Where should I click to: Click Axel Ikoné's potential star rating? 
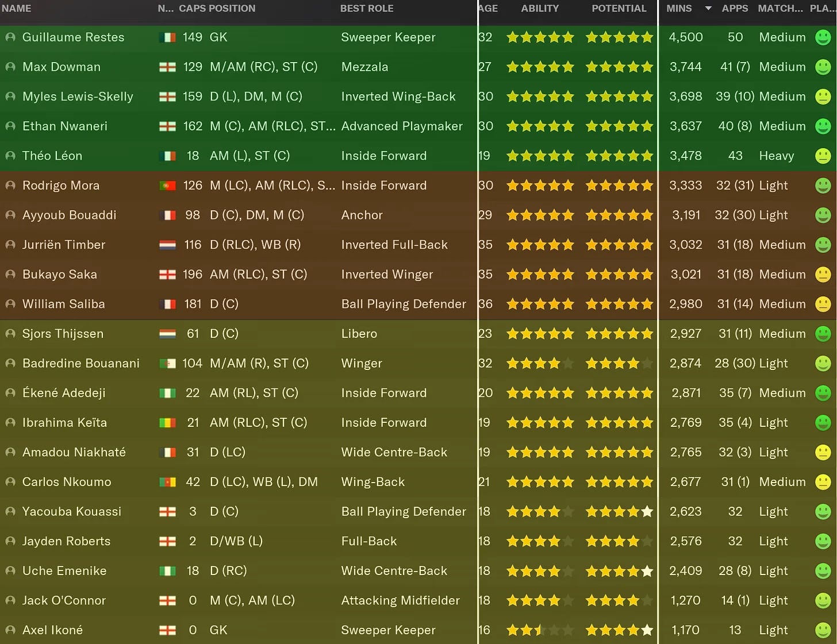pos(619,630)
